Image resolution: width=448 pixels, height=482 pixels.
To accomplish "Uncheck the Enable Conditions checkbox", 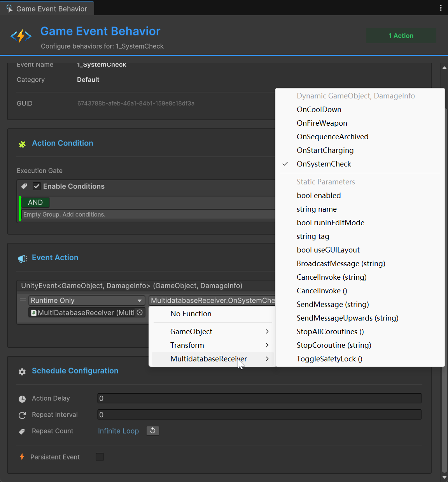I will [37, 186].
